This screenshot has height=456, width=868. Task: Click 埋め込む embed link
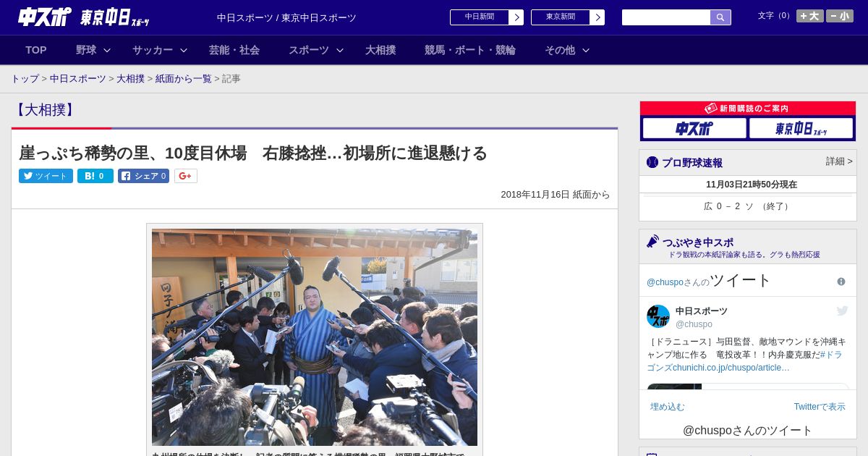667,407
